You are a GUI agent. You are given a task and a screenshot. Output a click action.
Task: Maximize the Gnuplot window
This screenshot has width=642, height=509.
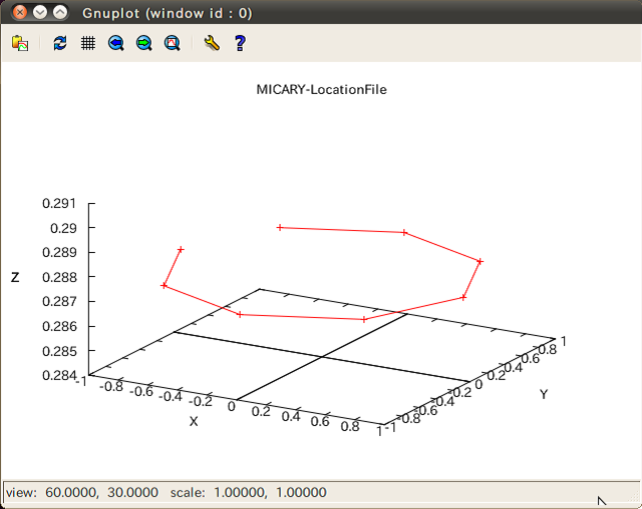pos(60,12)
